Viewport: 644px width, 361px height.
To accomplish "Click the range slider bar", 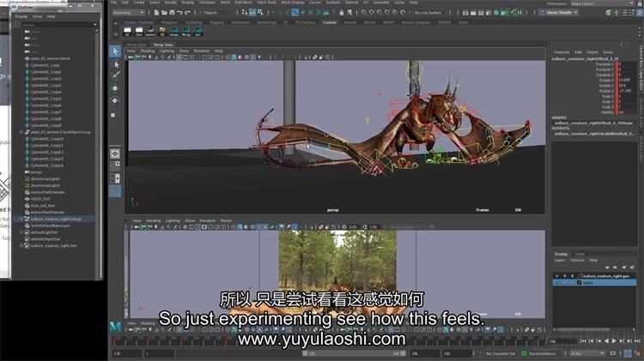I will (353, 353).
